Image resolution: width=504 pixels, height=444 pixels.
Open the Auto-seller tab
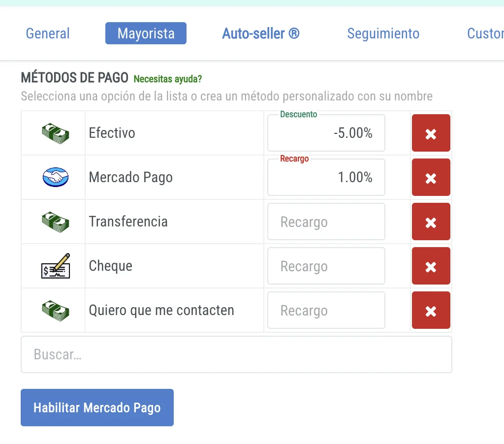coord(260,33)
